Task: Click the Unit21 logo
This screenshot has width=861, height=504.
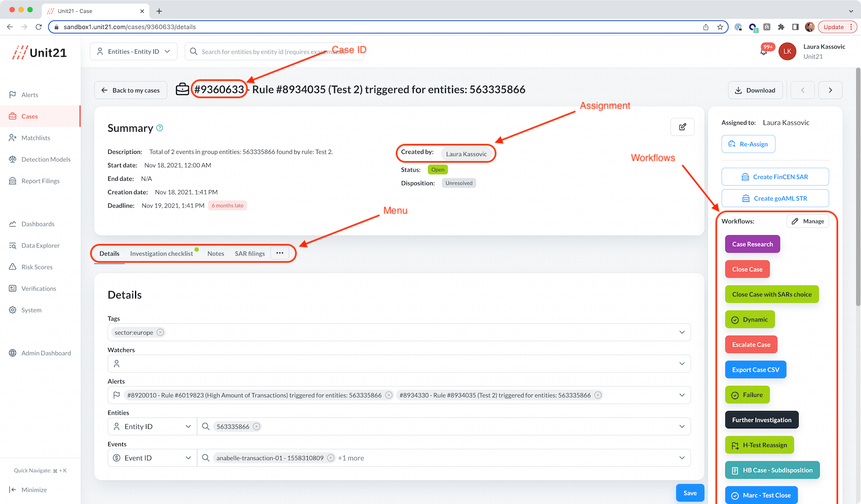Action: (x=40, y=52)
